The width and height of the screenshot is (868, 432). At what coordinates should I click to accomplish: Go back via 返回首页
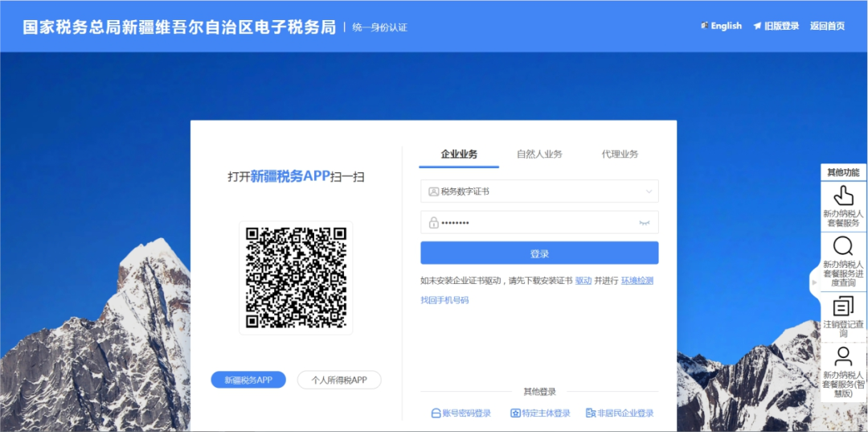point(827,26)
